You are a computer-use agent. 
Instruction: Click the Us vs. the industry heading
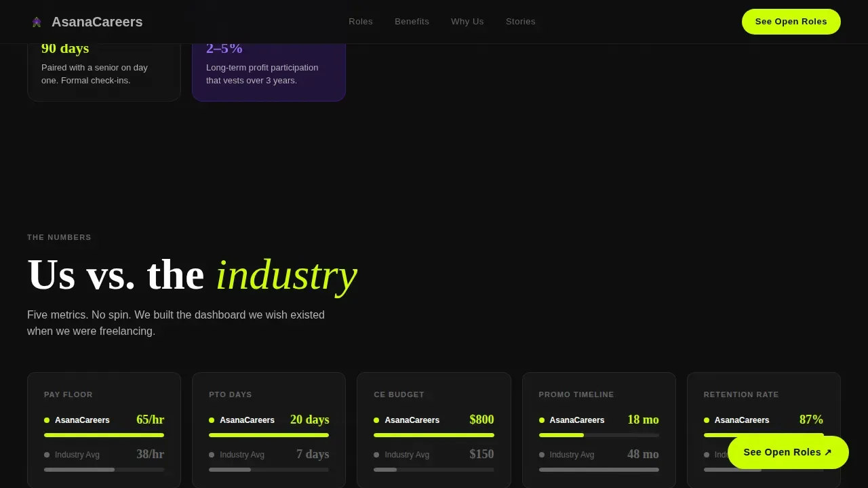coord(192,274)
